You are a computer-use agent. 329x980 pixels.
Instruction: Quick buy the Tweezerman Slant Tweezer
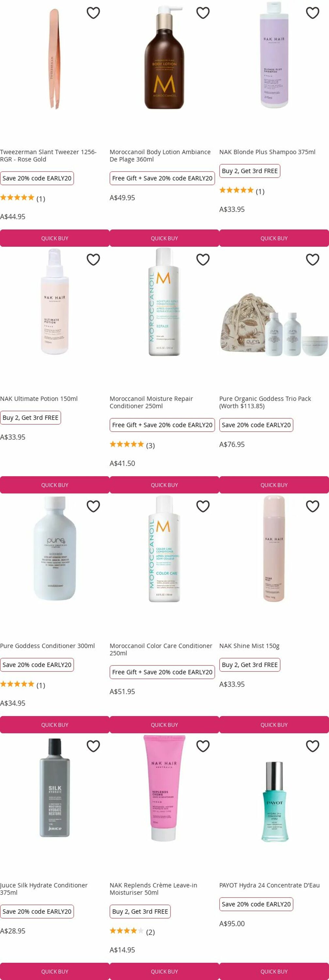pos(55,238)
